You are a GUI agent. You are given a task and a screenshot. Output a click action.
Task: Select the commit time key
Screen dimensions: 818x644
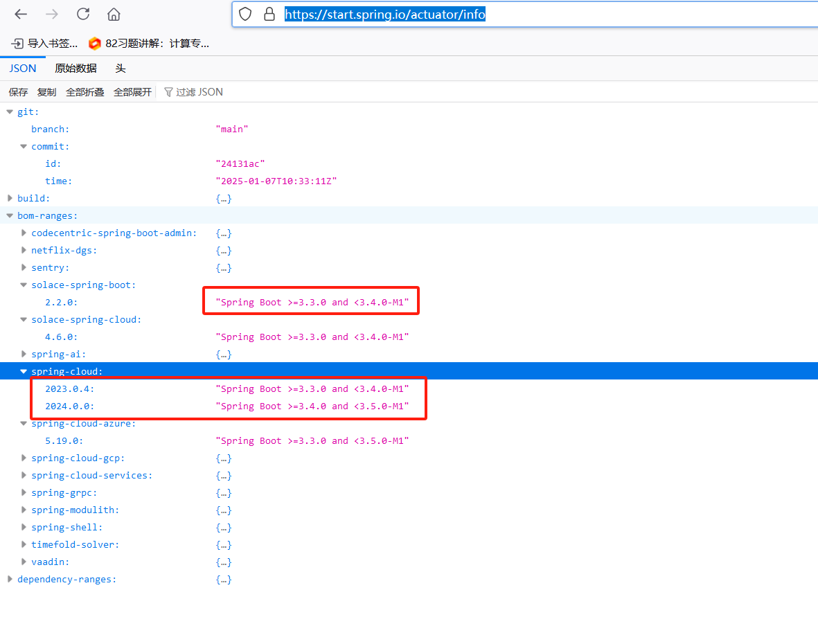coord(58,181)
